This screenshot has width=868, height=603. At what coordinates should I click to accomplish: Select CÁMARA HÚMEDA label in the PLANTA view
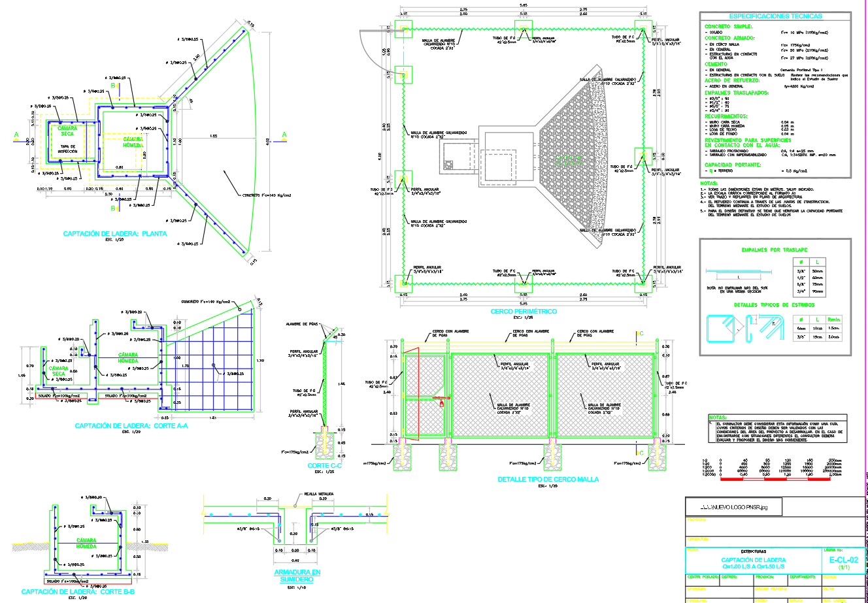(133, 142)
